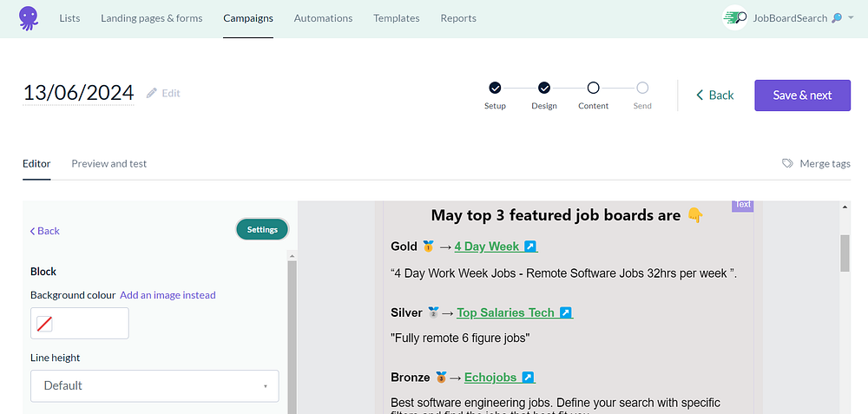
Task: Click Add an image instead link
Action: (168, 295)
